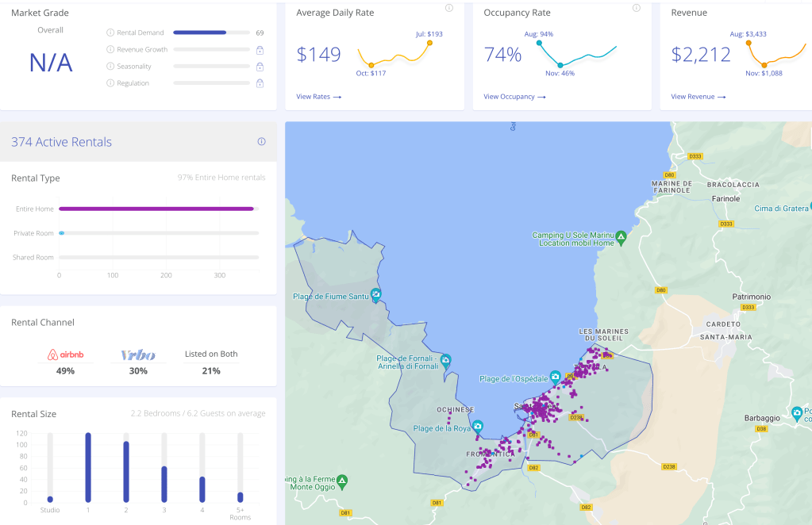812x525 pixels.
Task: Select Plage de Fiume Santu beach marker
Action: (x=375, y=295)
